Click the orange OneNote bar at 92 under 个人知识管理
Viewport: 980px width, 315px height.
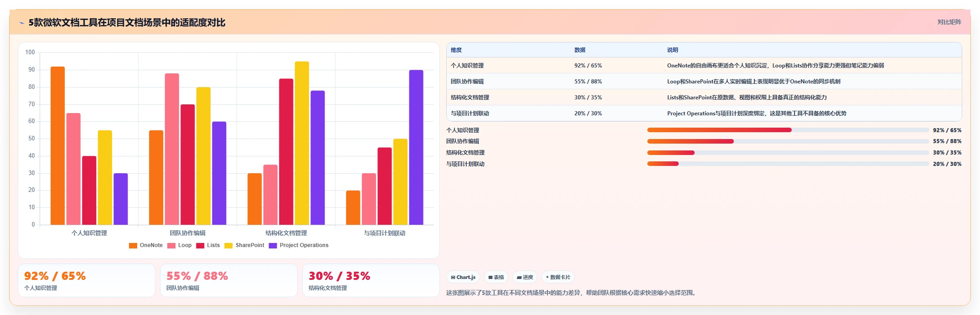(58, 146)
